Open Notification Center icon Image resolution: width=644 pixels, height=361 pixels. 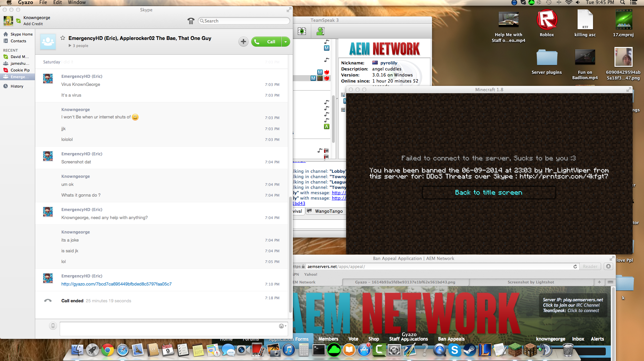point(634,3)
